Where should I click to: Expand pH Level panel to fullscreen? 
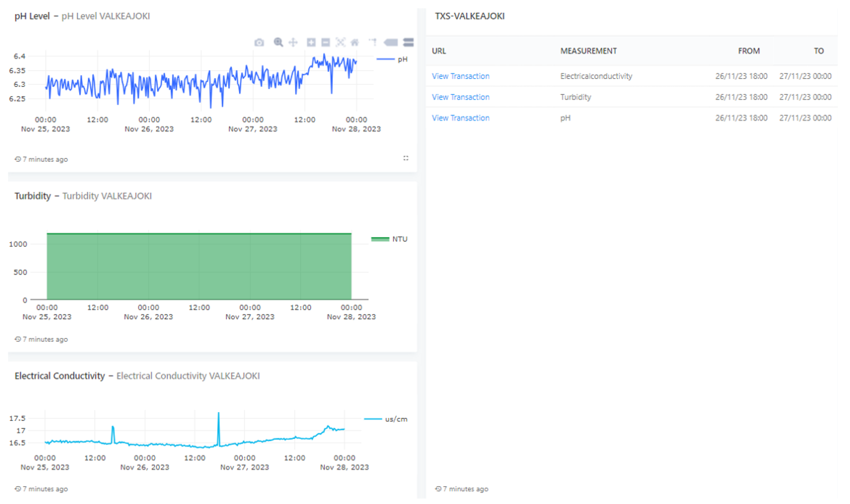(406, 158)
